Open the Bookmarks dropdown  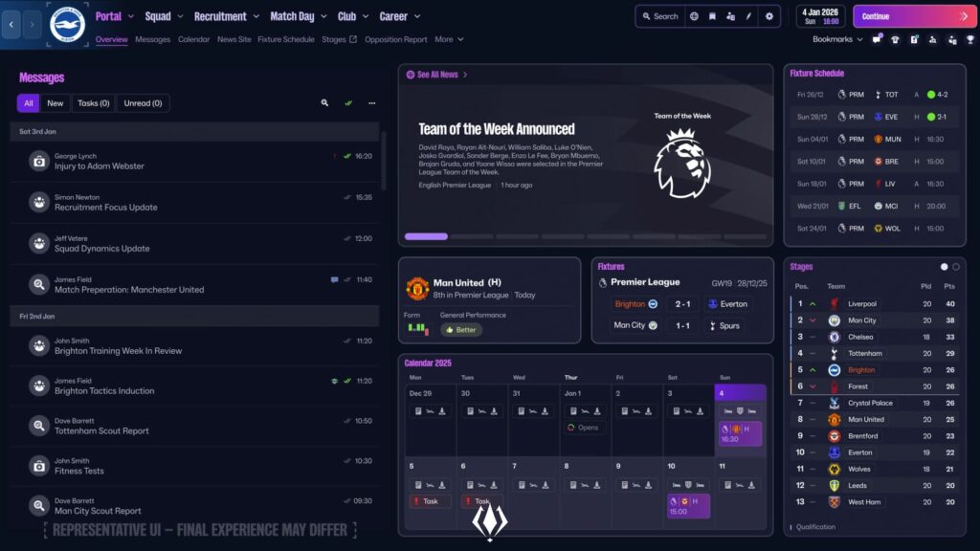coord(837,39)
